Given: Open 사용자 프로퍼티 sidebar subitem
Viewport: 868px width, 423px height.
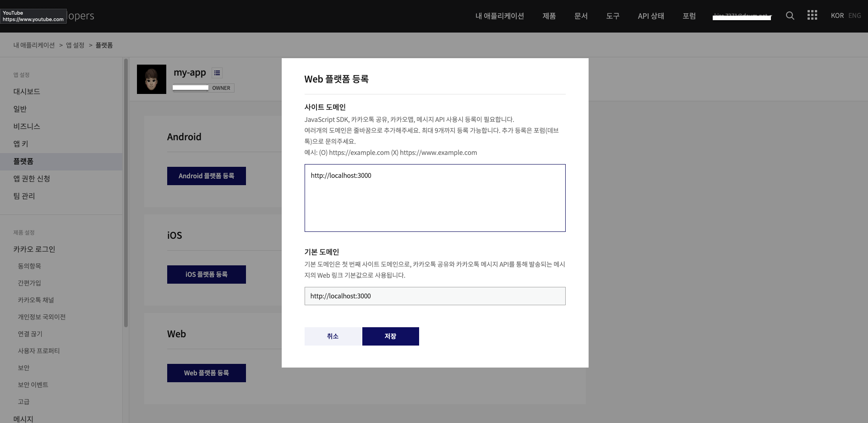Looking at the screenshot, I should click(39, 351).
